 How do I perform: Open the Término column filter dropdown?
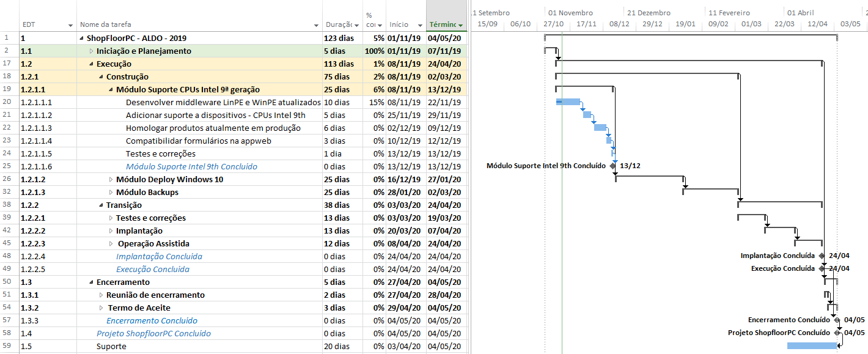(460, 26)
